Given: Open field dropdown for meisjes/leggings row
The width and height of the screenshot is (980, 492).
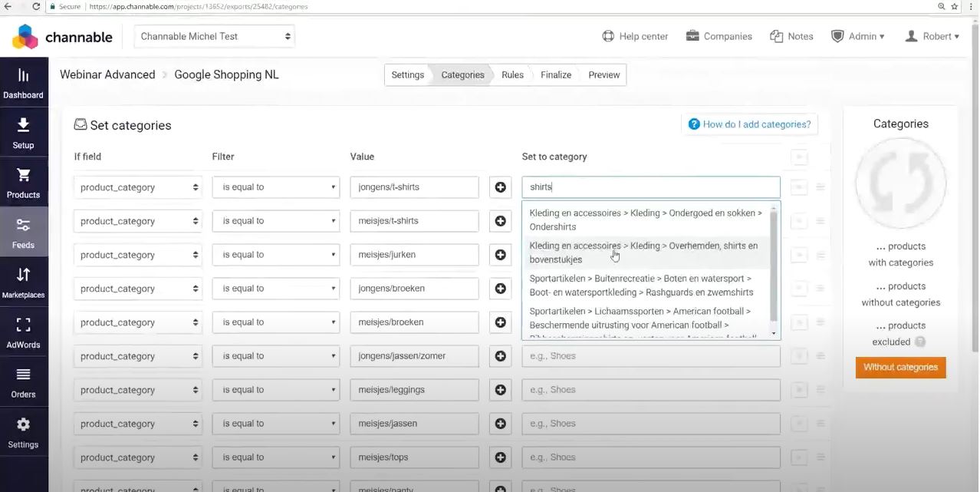Looking at the screenshot, I should [138, 390].
